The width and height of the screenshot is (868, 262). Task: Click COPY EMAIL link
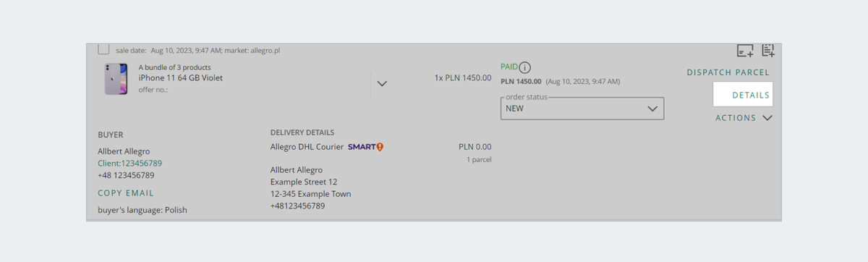[x=126, y=193]
